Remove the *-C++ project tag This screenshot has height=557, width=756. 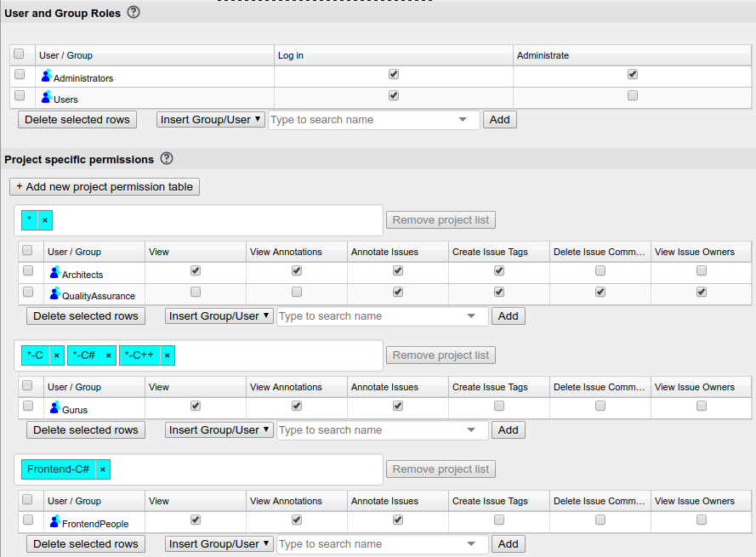(x=168, y=355)
